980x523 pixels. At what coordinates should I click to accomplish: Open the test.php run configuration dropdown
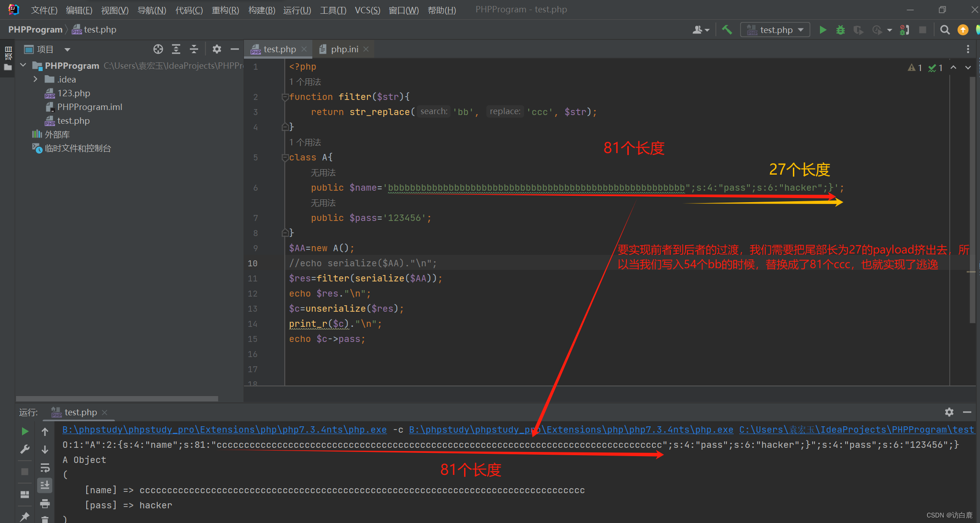click(775, 30)
